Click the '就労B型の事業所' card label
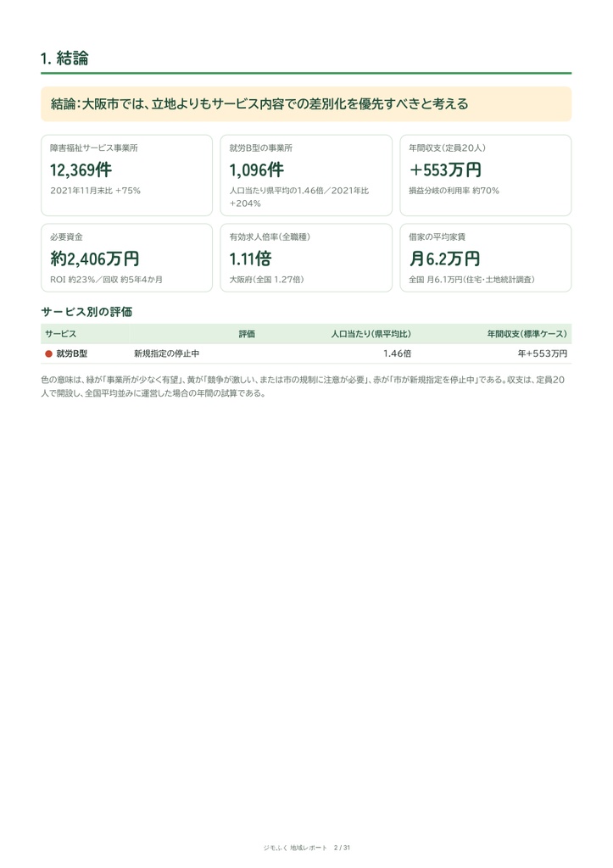 click(261, 147)
